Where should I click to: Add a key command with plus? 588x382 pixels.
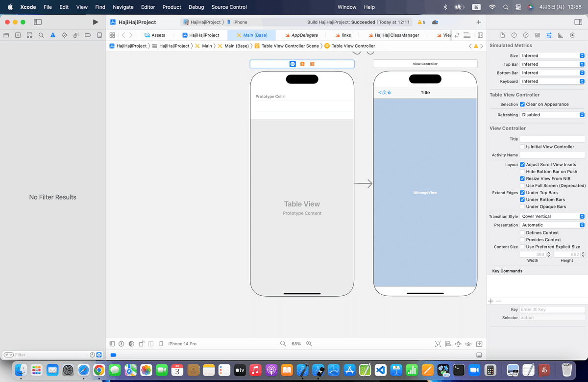pos(491,301)
